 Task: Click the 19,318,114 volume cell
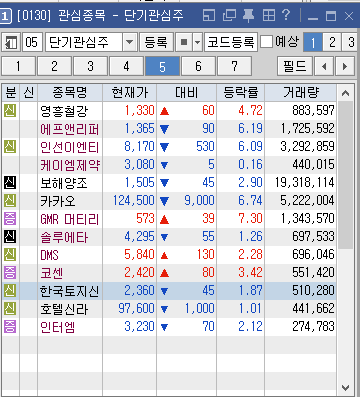coord(305,183)
